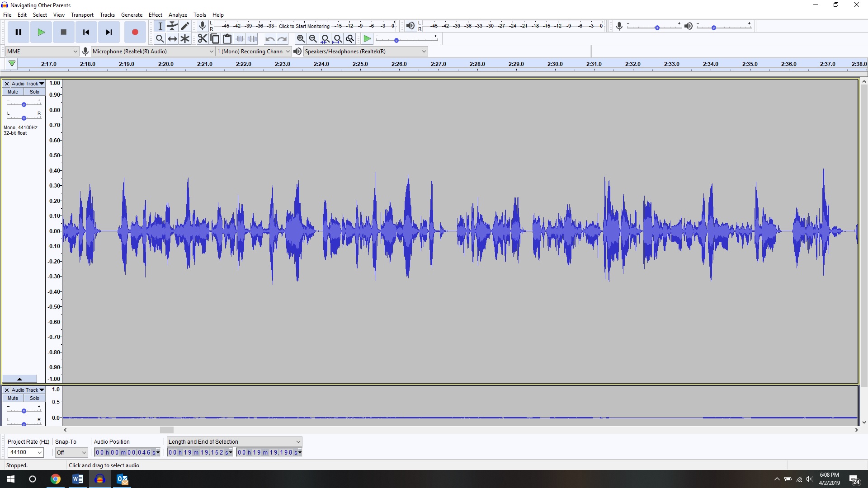Select the Zoom (magnifier) tool
Viewport: 868px width, 488px height.
pos(160,38)
